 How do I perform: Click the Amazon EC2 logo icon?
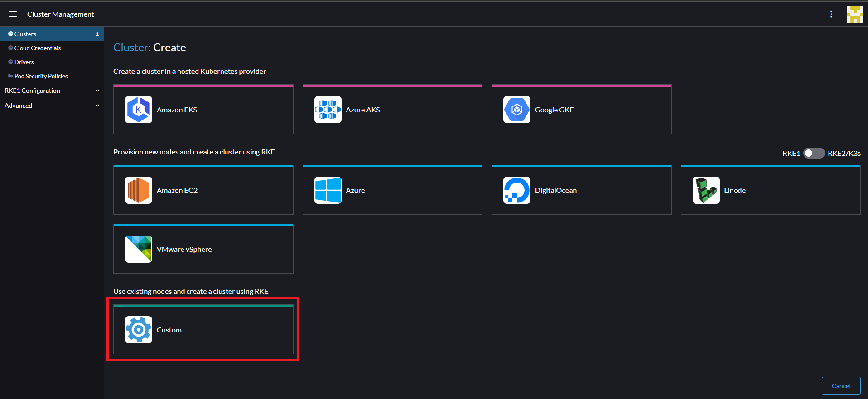point(139,190)
